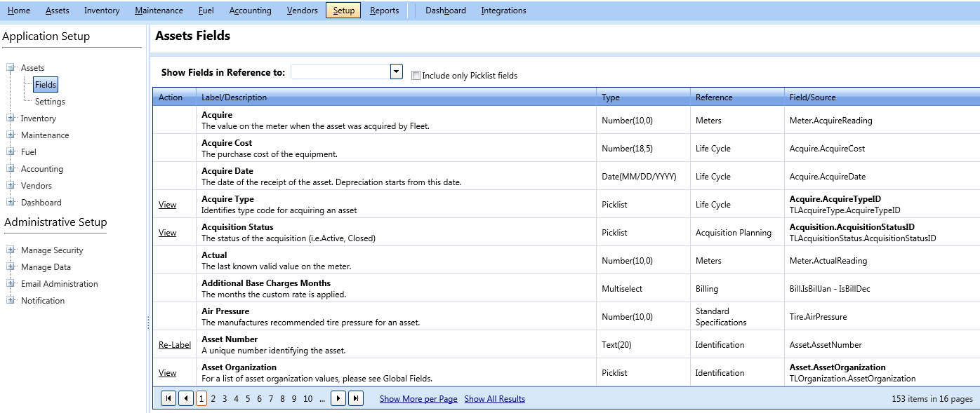Expand the Vendors tree node
Screen dimensions: 980x413
11,186
